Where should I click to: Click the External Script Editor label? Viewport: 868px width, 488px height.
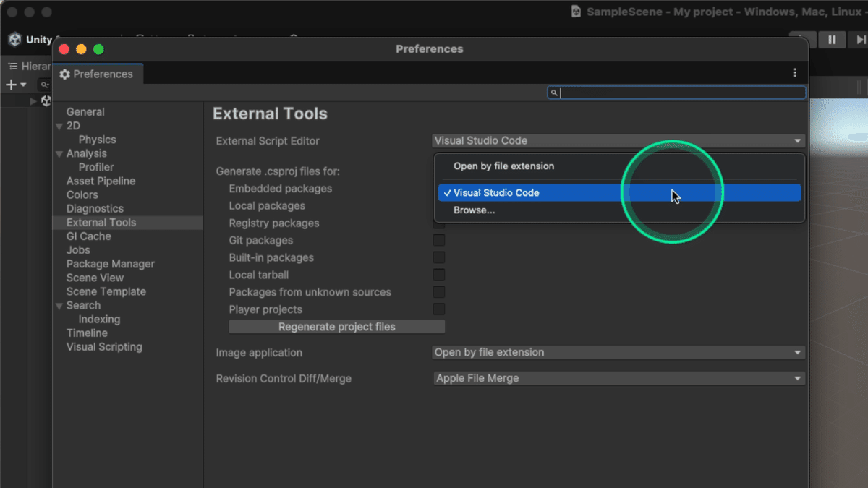click(x=268, y=141)
